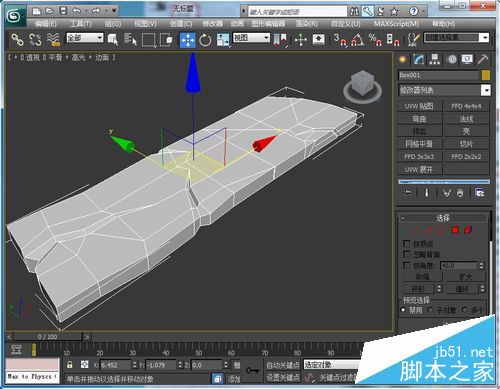The image size is (500, 389).
Task: Select polygon sub-object level icon
Action: tap(455, 230)
